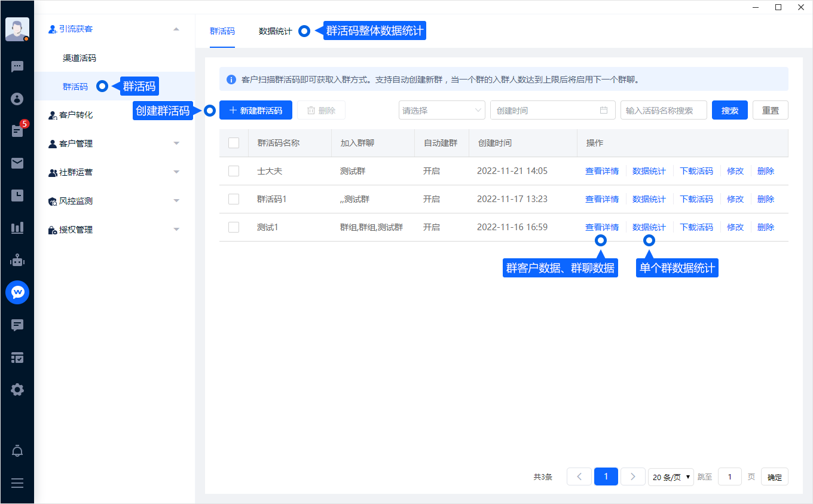The image size is (813, 504).
Task: Click the robot icon in sidebar
Action: click(x=17, y=260)
